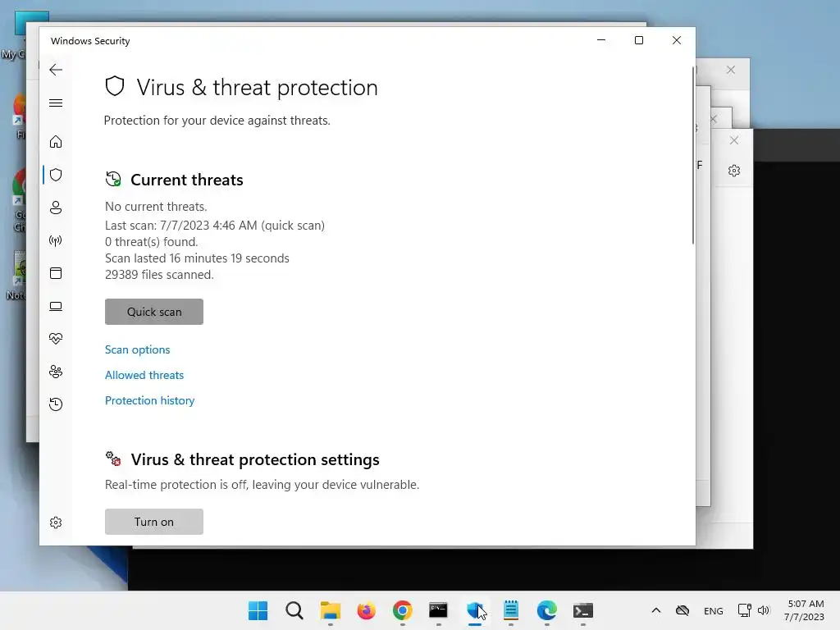Click the '0 threat(s) found.' text
The width and height of the screenshot is (840, 630).
(151, 242)
